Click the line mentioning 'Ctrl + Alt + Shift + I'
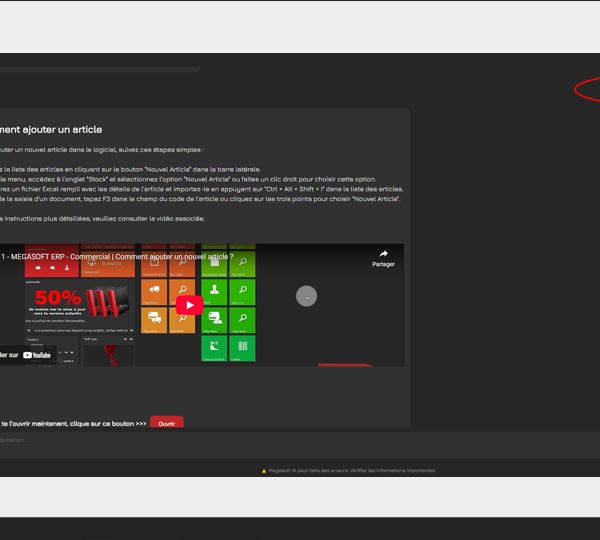 pos(202,189)
